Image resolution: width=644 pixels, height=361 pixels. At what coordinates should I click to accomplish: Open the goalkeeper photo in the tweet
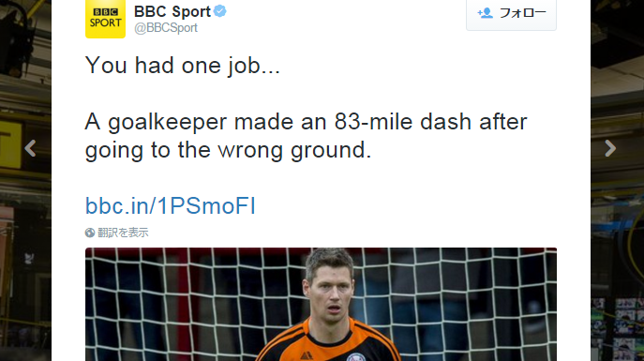[x=321, y=305]
